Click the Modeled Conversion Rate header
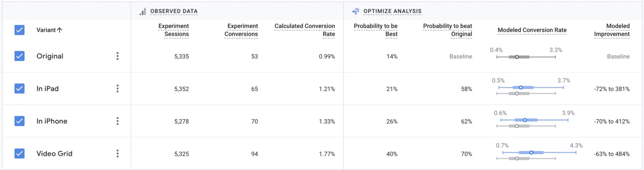 pos(532,30)
